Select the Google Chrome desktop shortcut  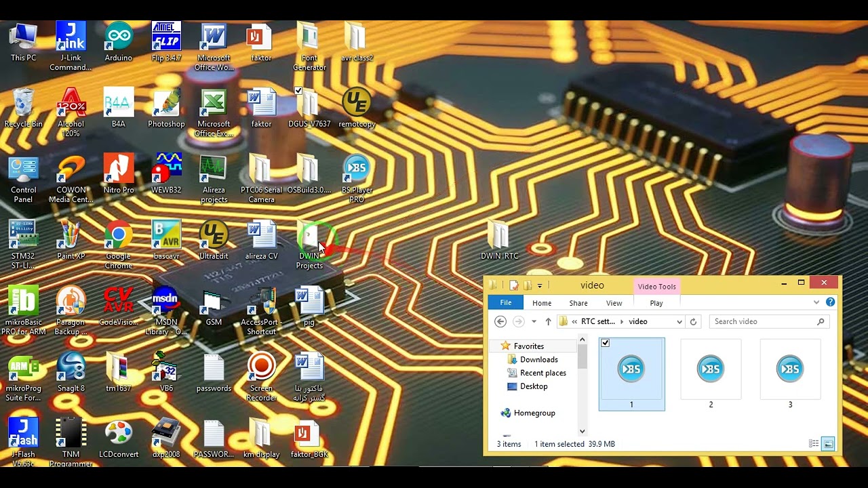click(x=119, y=245)
